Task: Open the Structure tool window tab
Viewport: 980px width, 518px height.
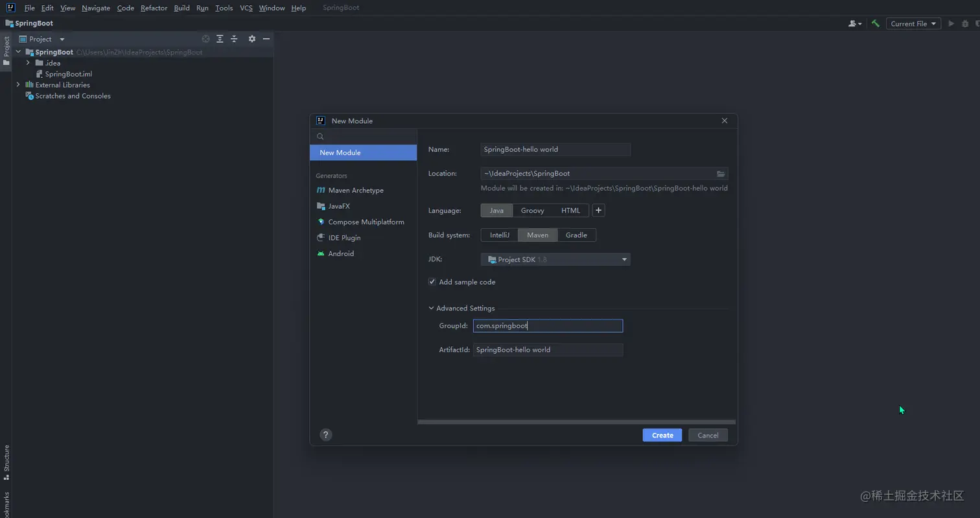Action: [x=6, y=462]
